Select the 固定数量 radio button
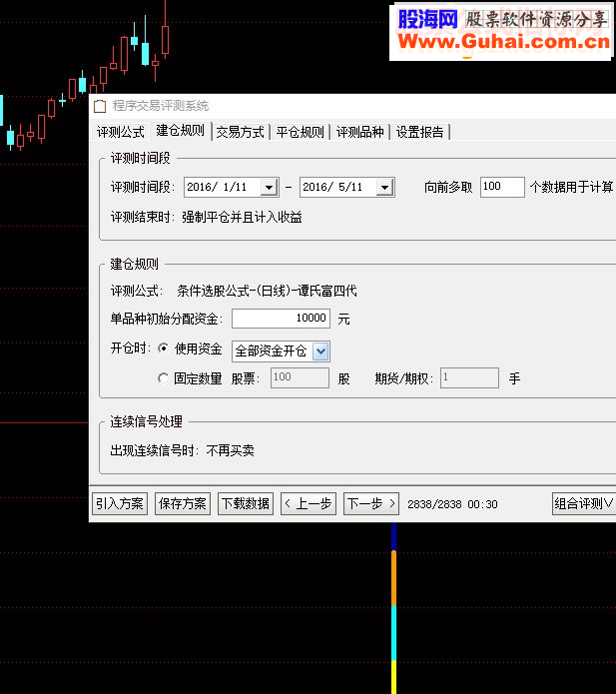The height and width of the screenshot is (694, 616). tap(164, 378)
